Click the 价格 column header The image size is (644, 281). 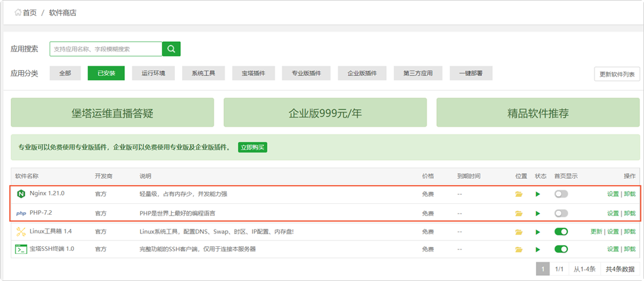(x=428, y=176)
